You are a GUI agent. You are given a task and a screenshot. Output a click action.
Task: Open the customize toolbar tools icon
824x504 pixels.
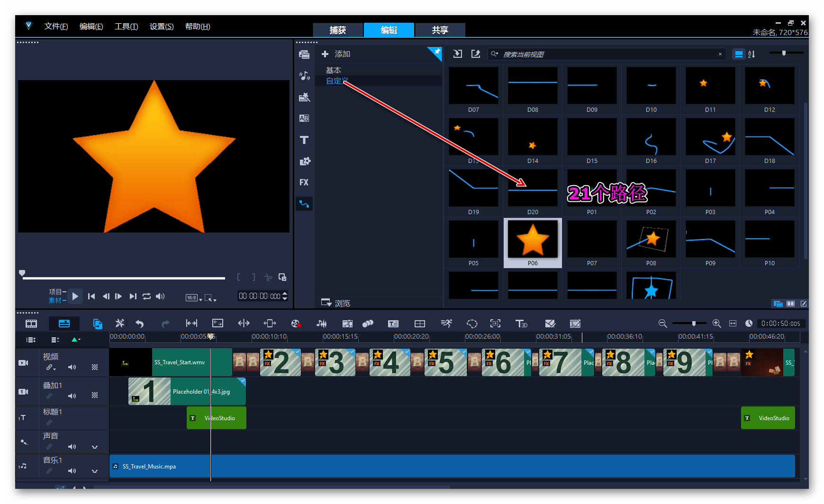(x=120, y=324)
